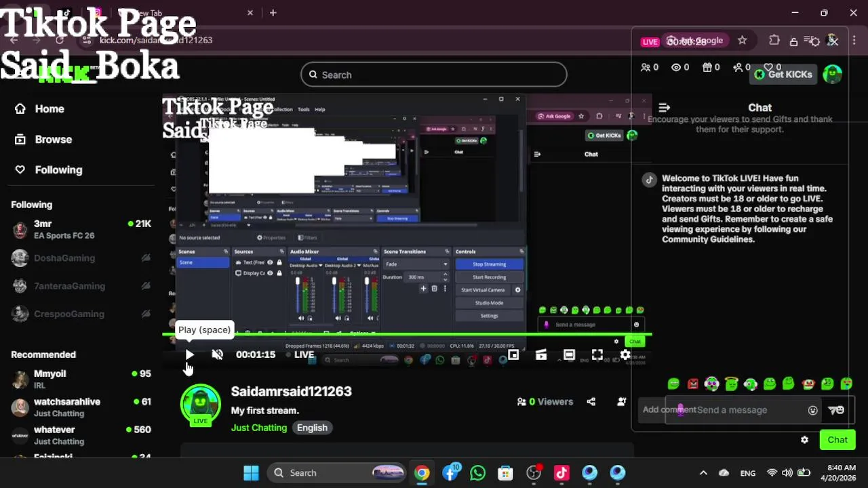Select the English language tag
868x488 pixels.
pyautogui.click(x=312, y=428)
